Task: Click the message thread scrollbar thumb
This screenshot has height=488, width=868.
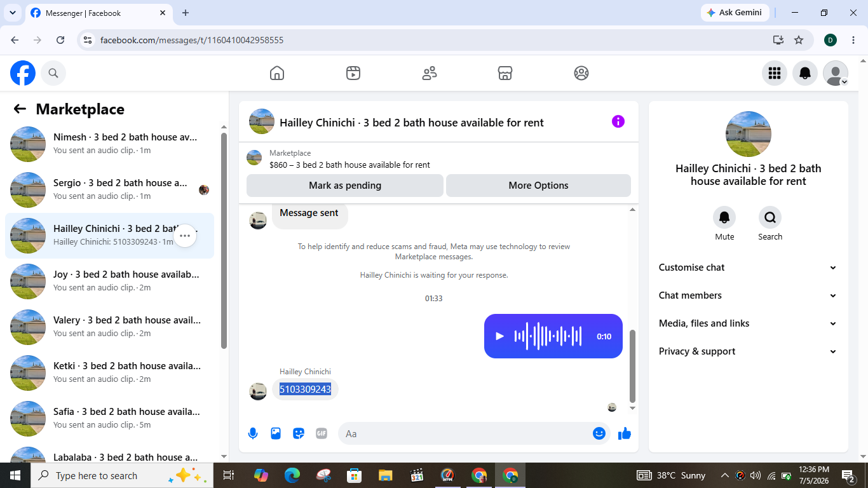Action: [632, 365]
